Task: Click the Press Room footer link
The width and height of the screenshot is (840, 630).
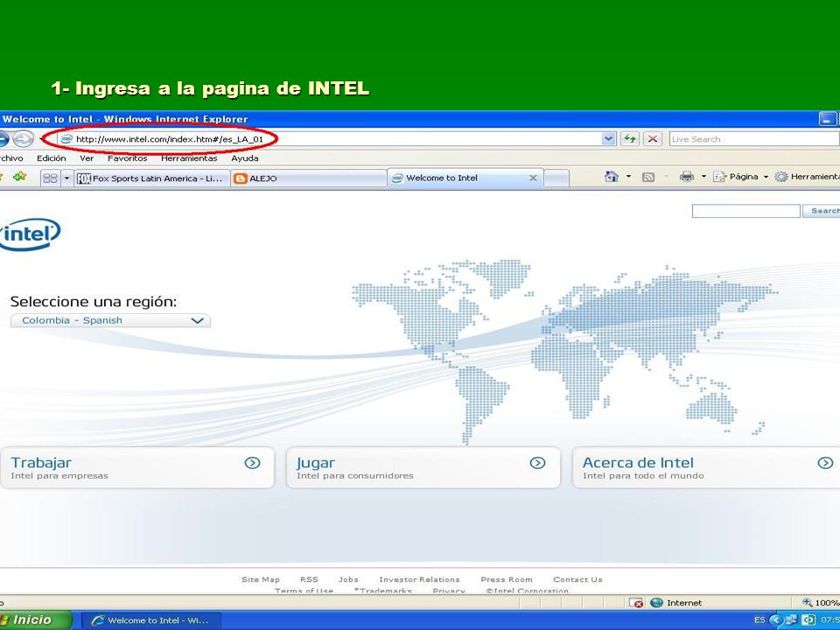Action: [x=507, y=579]
